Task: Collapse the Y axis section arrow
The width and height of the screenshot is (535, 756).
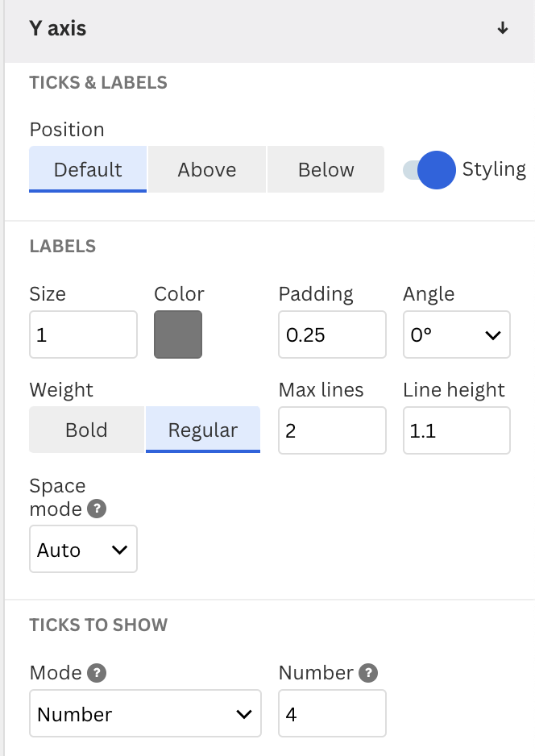Action: (502, 28)
